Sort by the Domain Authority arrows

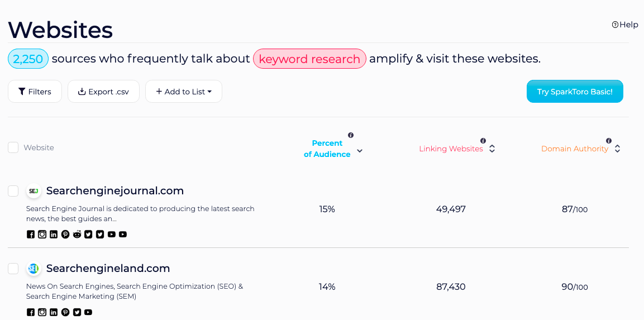[617, 149]
